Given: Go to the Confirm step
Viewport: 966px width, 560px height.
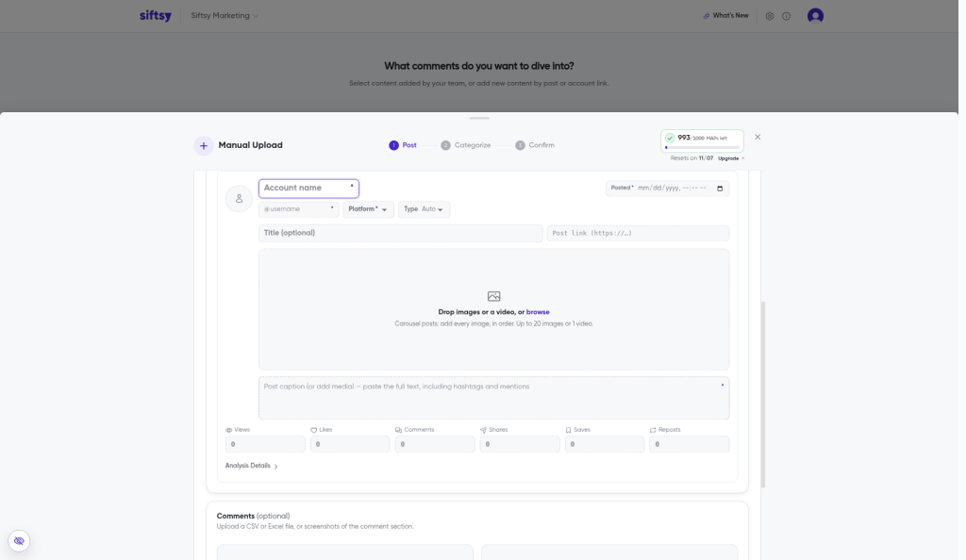Looking at the screenshot, I should 535,145.
